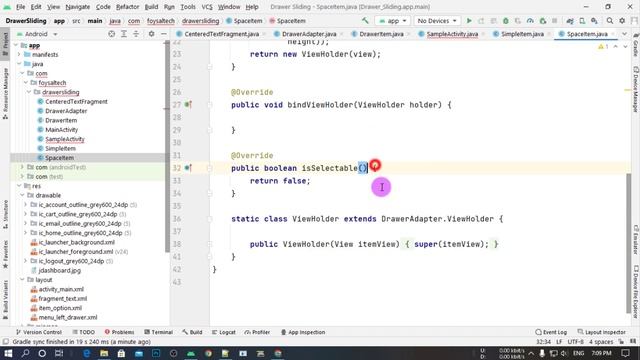Open the Layout Inspector
This screenshot has width=640, height=360.
click(x=602, y=332)
